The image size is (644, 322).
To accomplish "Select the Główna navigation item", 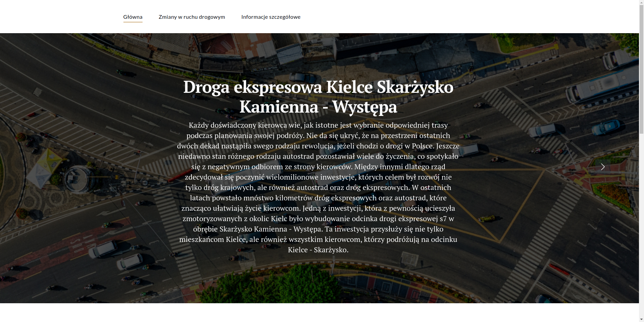I will pyautogui.click(x=133, y=17).
